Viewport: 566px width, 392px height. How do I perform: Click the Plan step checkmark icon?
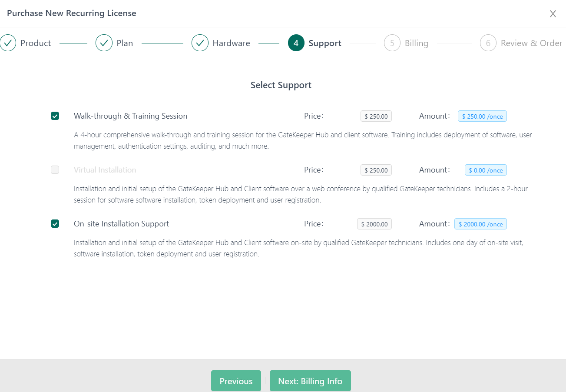click(x=104, y=43)
